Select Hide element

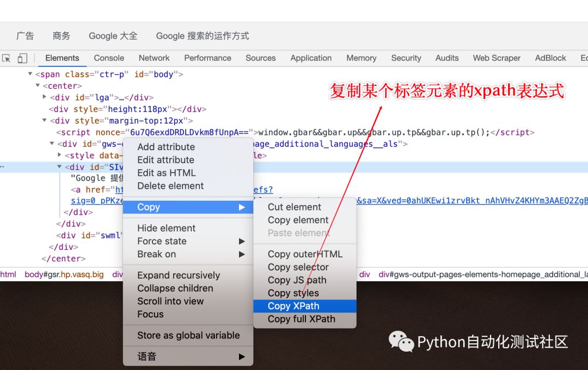pos(188,229)
